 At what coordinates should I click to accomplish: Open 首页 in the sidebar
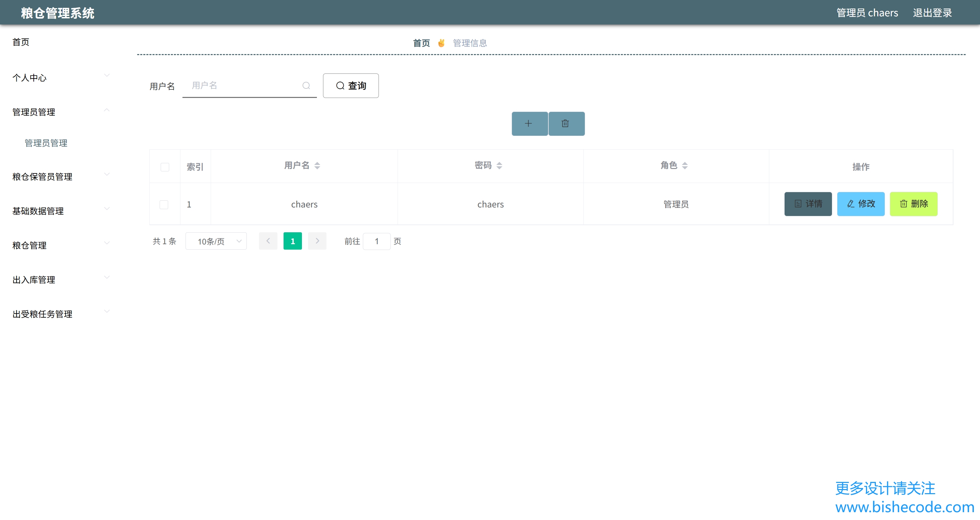coord(21,42)
